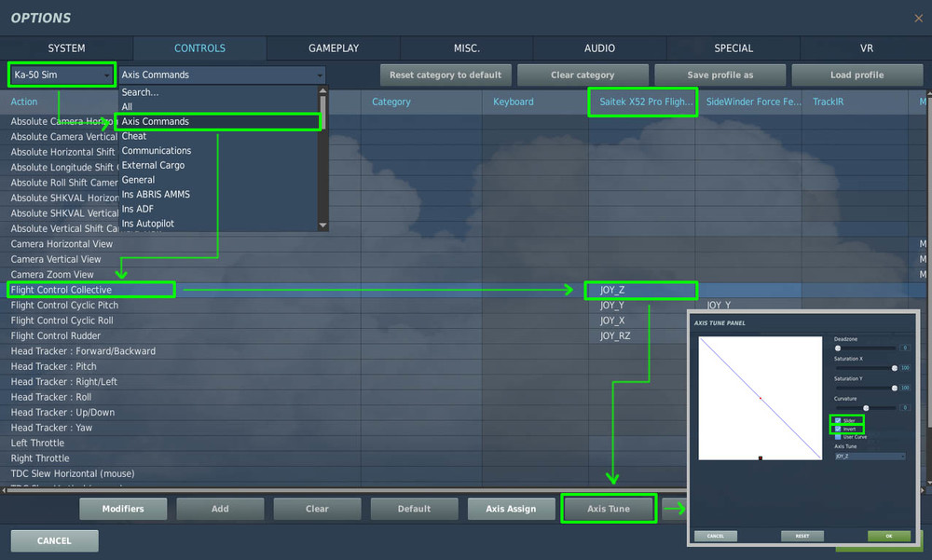Click the category list scroll-down arrow

point(322,225)
